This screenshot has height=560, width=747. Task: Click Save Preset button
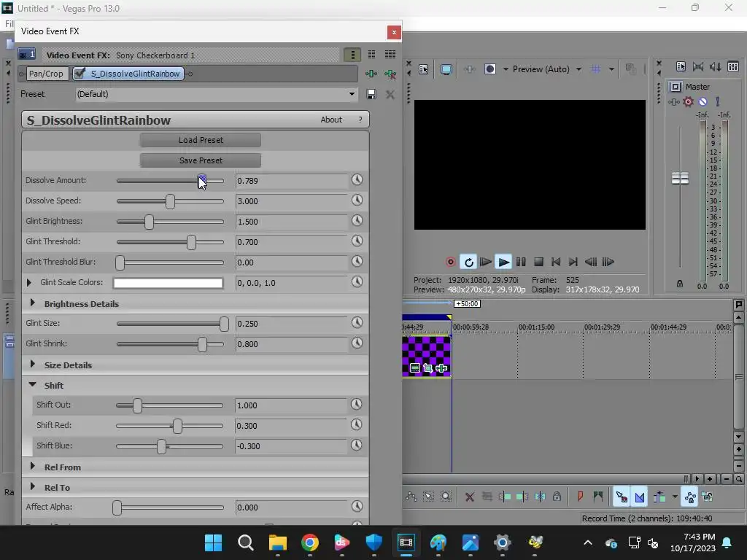pyautogui.click(x=201, y=160)
